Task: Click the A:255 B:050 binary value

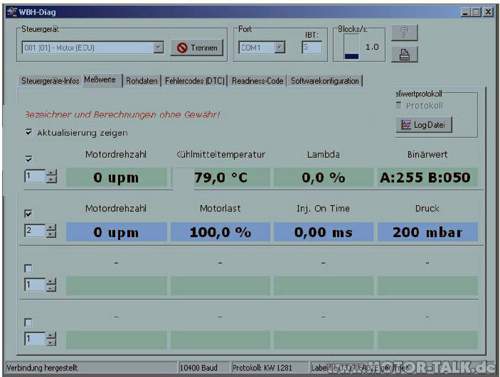Action: click(427, 177)
